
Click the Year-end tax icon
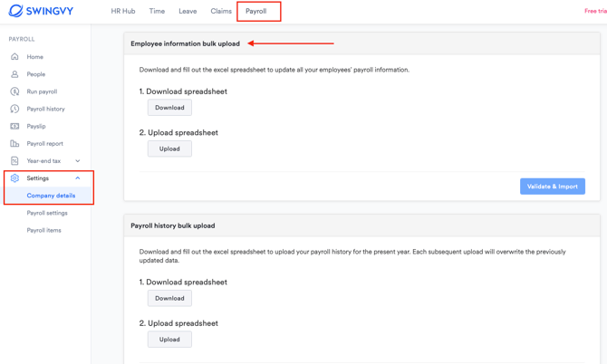(x=14, y=161)
